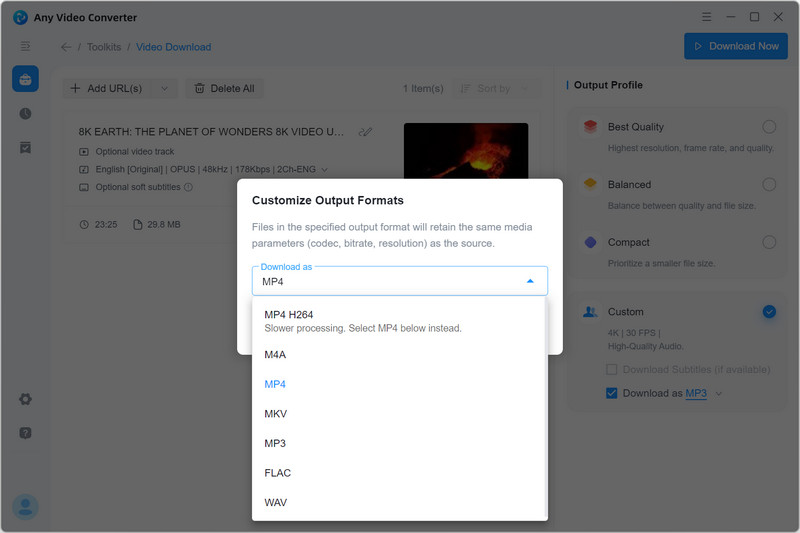Expand the audio track selection chevron
This screenshot has height=533, width=800.
pos(324,170)
